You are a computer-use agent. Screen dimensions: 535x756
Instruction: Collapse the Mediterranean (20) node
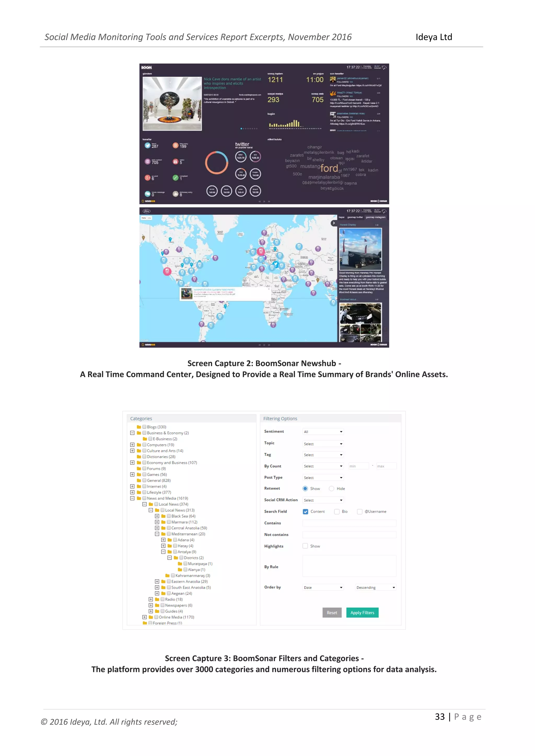pos(157,534)
